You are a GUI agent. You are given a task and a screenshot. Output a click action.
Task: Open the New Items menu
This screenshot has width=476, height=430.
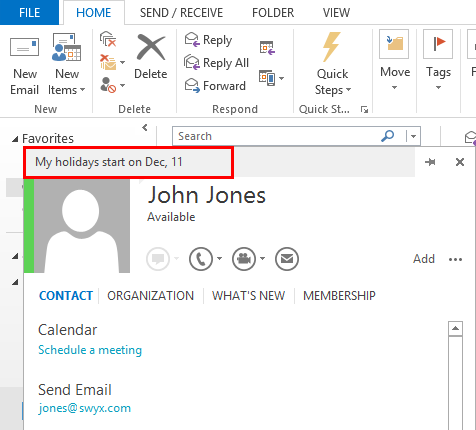click(67, 64)
